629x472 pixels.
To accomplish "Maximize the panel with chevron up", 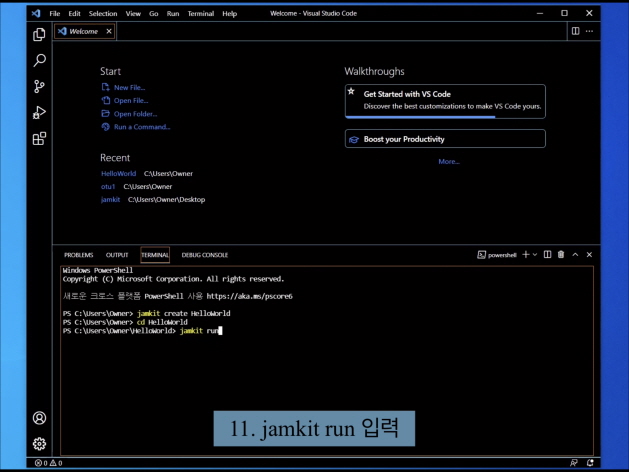I will [x=575, y=255].
